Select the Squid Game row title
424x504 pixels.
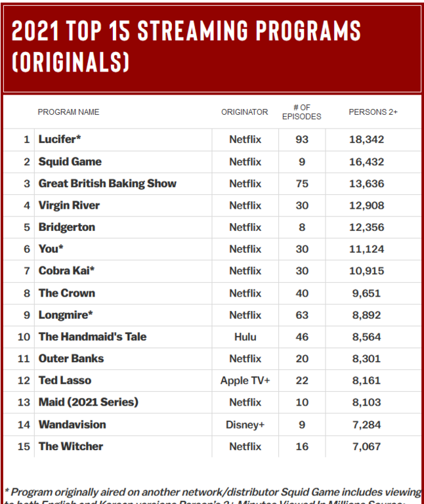[70, 161]
